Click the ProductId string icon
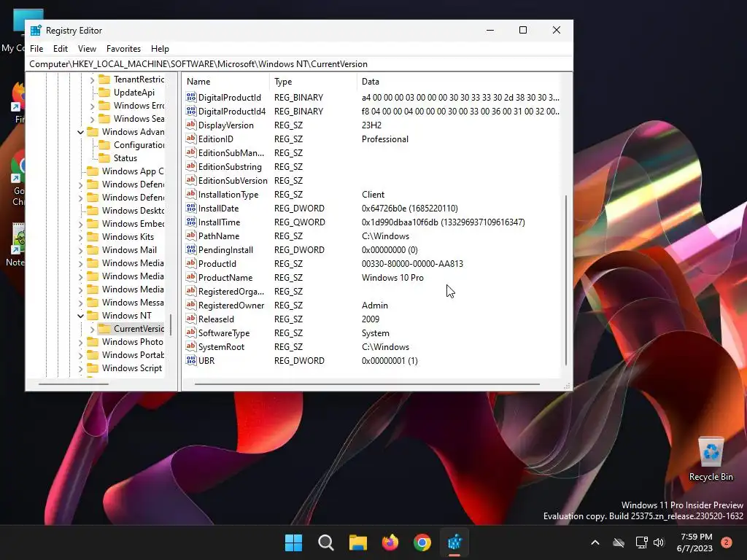 [191, 263]
